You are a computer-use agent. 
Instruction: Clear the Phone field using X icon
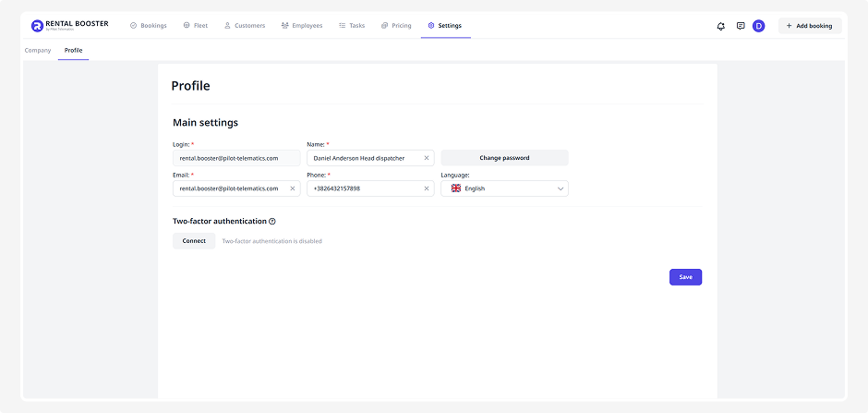coord(427,188)
